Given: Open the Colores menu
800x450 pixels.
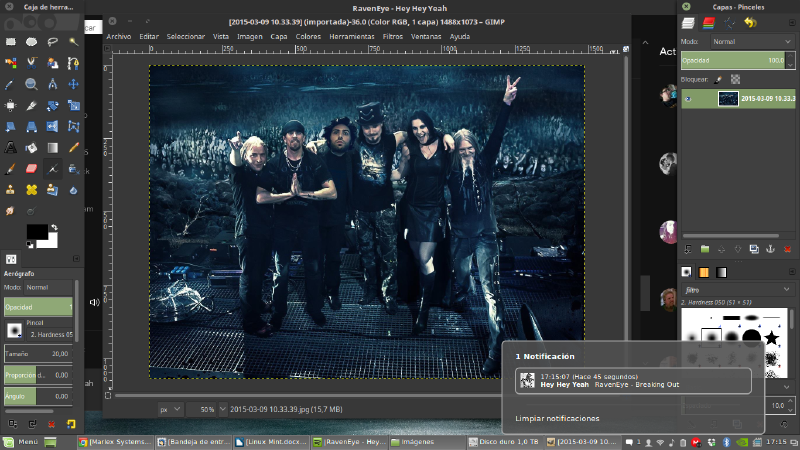Looking at the screenshot, I should click(x=308, y=37).
